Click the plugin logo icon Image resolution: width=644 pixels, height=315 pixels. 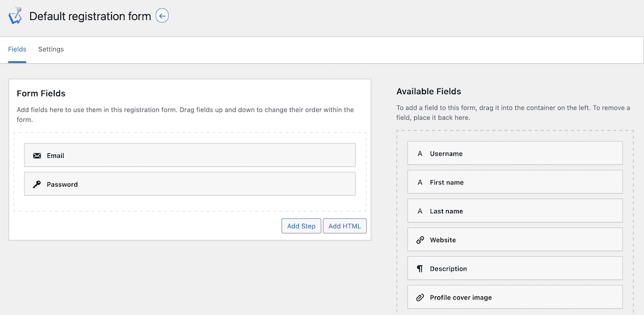15,16
